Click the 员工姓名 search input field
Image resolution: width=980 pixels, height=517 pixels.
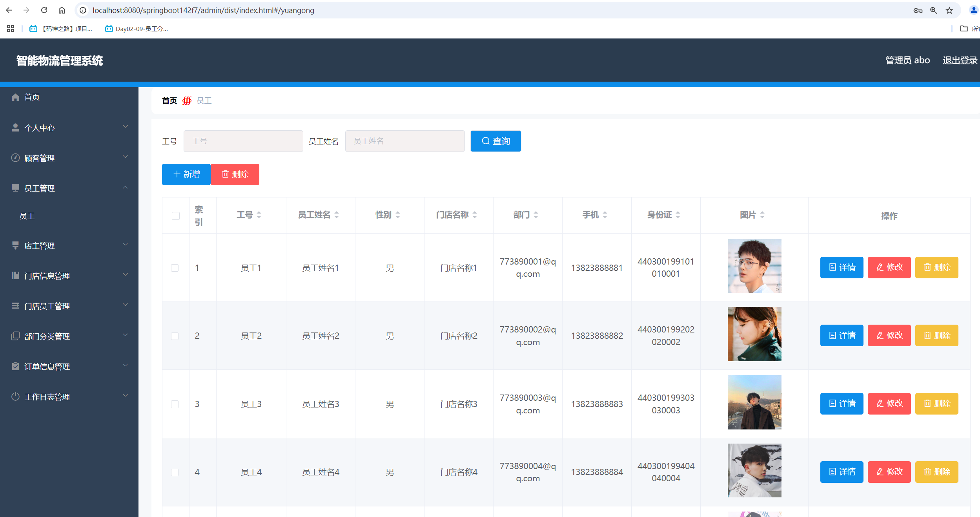click(x=404, y=141)
